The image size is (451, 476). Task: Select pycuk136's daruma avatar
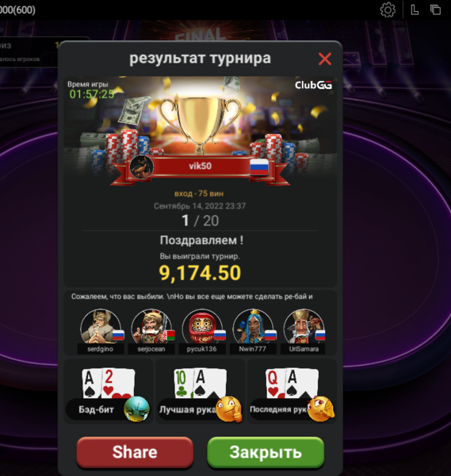point(202,326)
